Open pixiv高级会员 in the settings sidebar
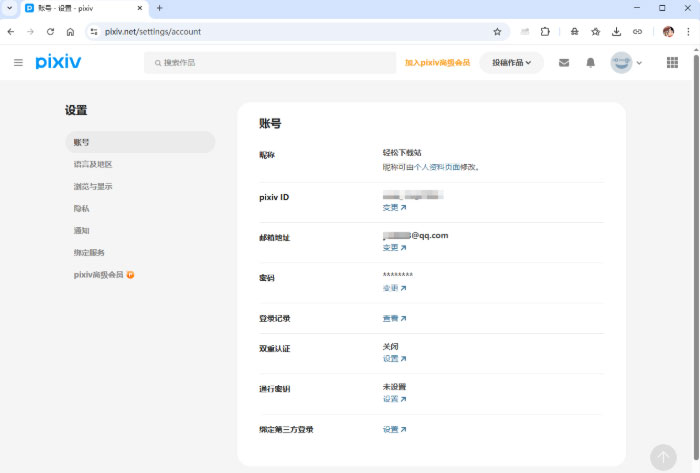 [x=104, y=274]
